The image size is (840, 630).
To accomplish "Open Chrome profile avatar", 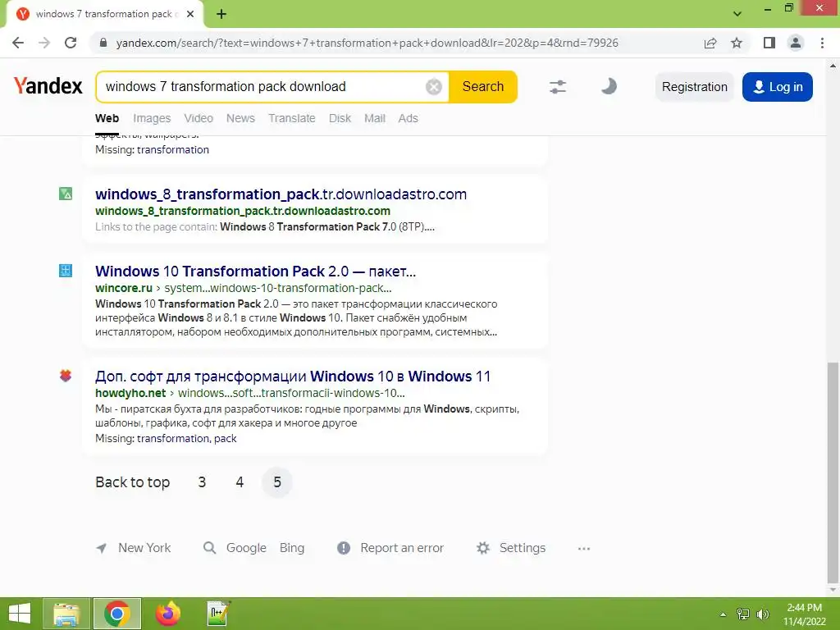I will [x=796, y=43].
